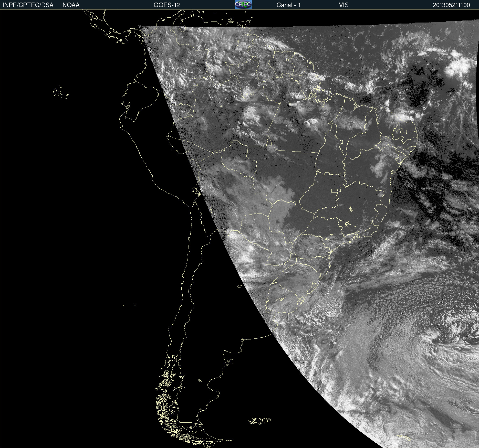Click the 'Canal - 1' label
The height and width of the screenshot is (448, 479).
tap(289, 5)
